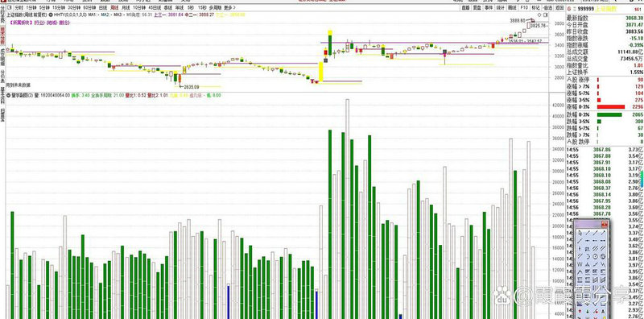Click green bar for 跌幅 0-3% count
The image size is (644, 319).
[609, 114]
